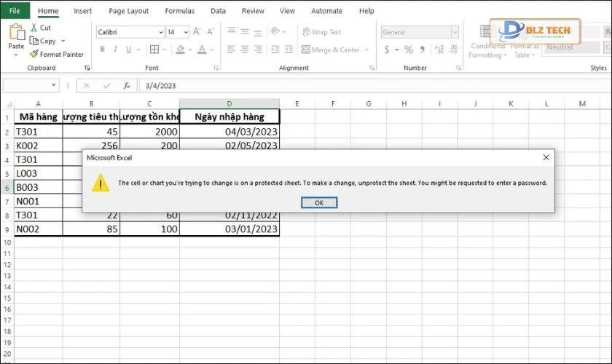Click the Copy icon in Clipboard group
The width and height of the screenshot is (612, 364).
pyautogui.click(x=34, y=41)
